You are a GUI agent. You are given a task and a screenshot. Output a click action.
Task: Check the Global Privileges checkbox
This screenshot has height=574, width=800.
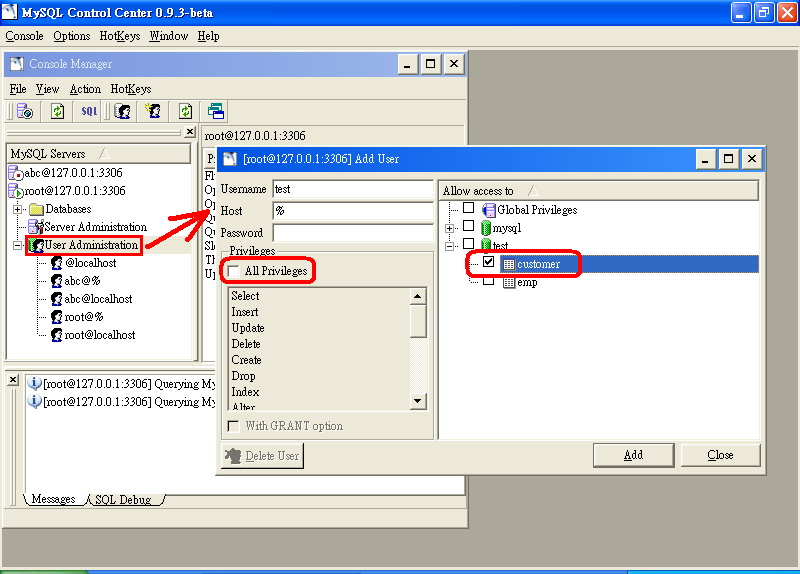[x=468, y=208]
